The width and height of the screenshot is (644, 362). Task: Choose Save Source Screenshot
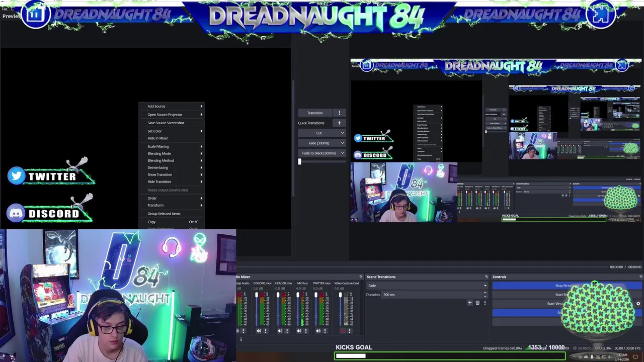172,123
